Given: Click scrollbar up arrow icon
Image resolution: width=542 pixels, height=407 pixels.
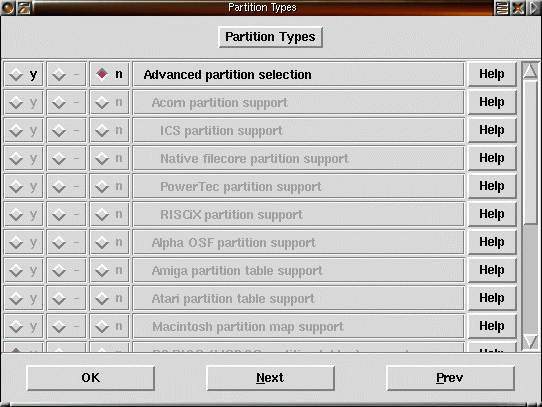Looking at the screenshot, I should click(x=530, y=71).
